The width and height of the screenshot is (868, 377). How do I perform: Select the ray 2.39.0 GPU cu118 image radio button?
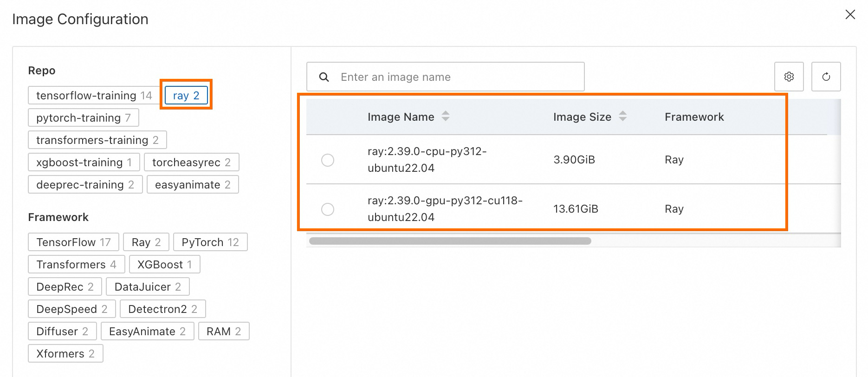click(x=328, y=209)
